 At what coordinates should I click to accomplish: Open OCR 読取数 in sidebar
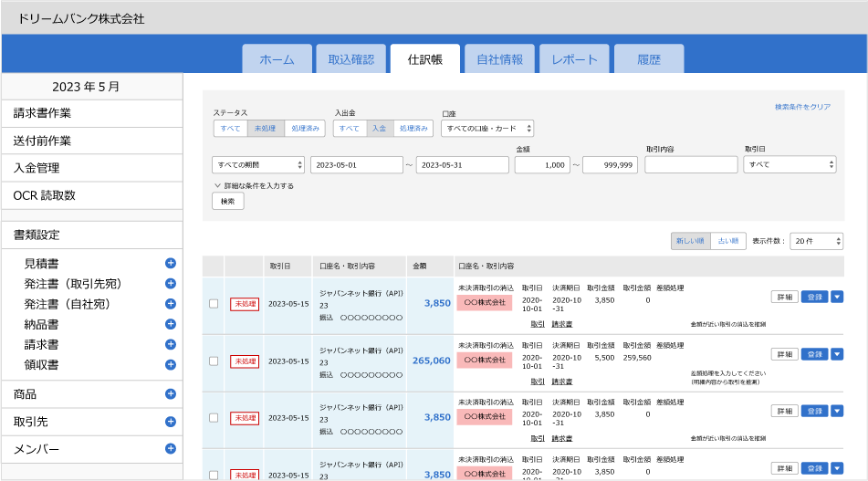[x=92, y=195]
